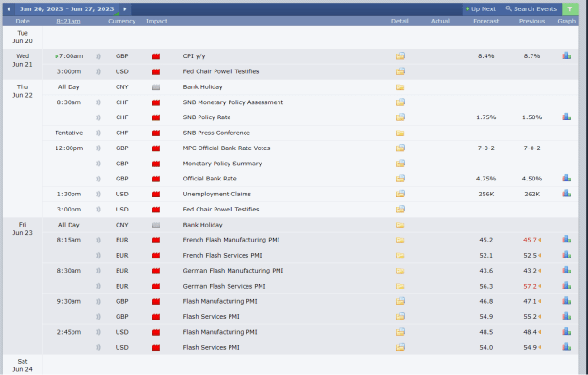Open detail for French Flash Manufacturing PMI
The width and height of the screenshot is (588, 375).
point(400,241)
